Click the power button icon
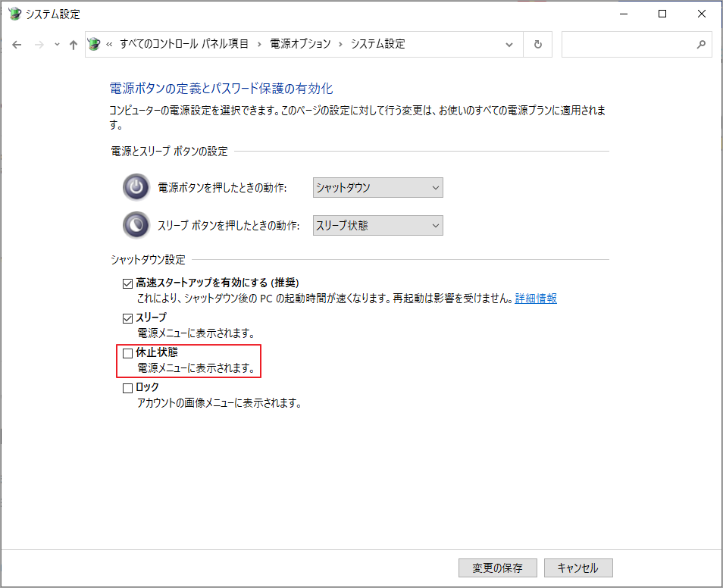Viewport: 723px width, 588px height. (x=136, y=187)
